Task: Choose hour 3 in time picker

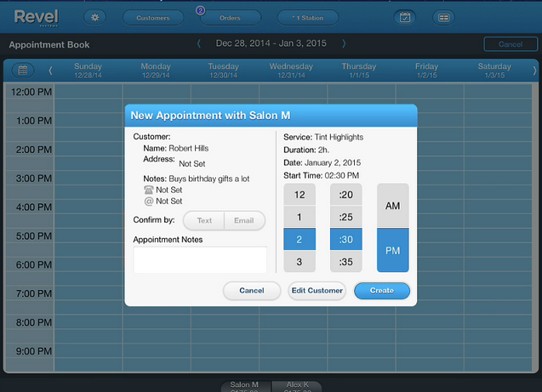Action: pyautogui.click(x=300, y=261)
